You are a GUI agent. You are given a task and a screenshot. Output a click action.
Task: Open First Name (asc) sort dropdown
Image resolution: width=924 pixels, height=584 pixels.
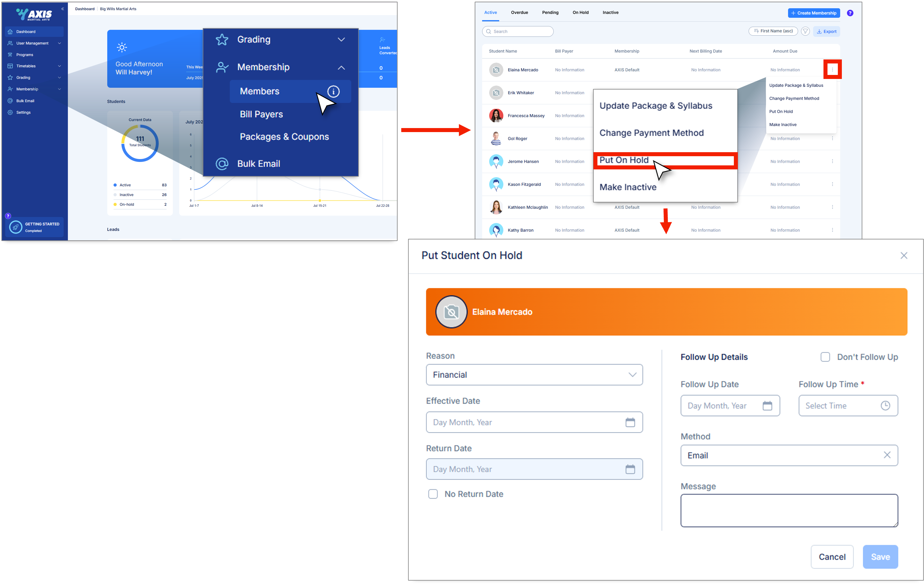[773, 31]
